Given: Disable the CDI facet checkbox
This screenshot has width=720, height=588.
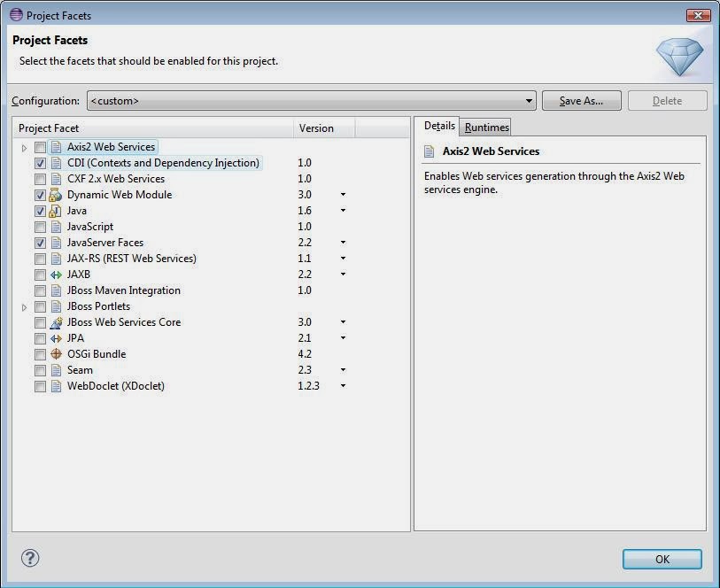Looking at the screenshot, I should click(40, 163).
